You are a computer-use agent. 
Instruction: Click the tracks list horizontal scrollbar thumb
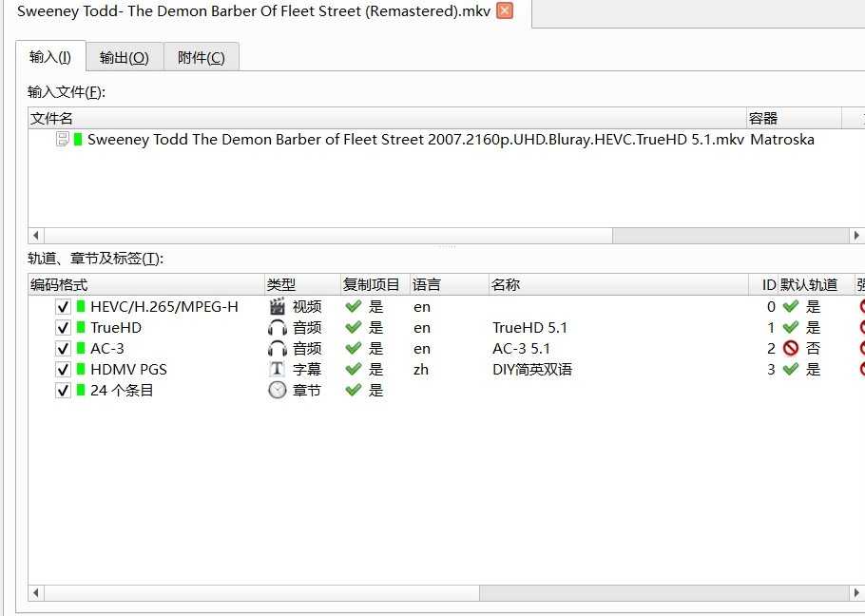262,593
